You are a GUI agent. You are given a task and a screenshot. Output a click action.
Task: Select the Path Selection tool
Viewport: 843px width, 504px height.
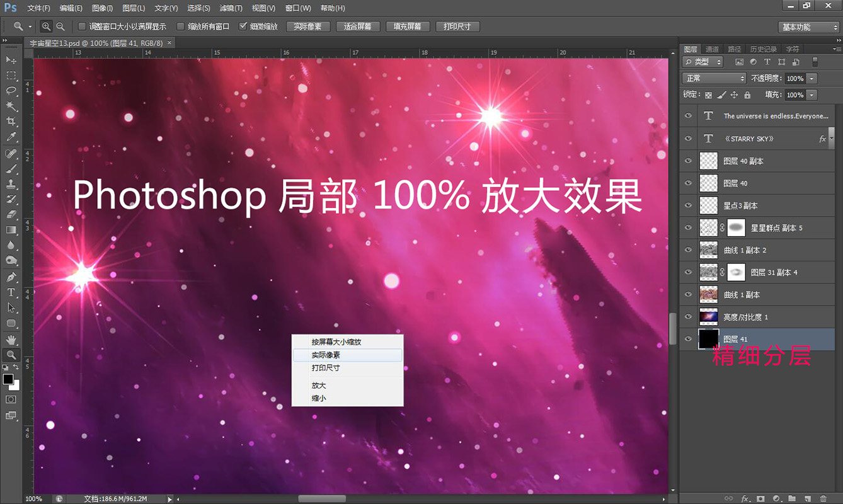pos(11,308)
